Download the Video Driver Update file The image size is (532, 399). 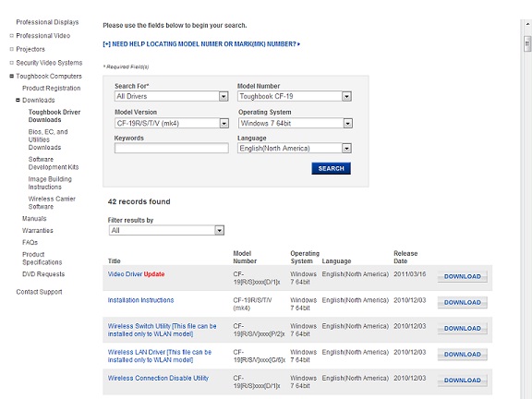pyautogui.click(x=463, y=276)
